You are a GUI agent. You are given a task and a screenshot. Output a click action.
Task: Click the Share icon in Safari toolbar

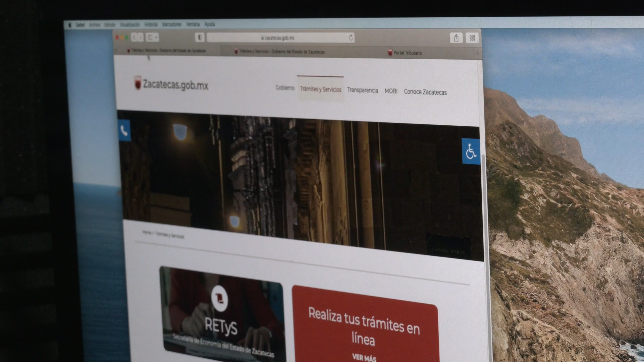point(456,38)
